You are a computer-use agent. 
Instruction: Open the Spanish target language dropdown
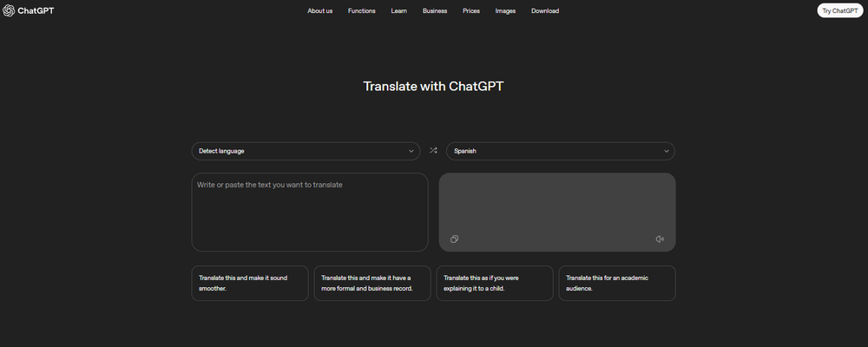tap(561, 151)
